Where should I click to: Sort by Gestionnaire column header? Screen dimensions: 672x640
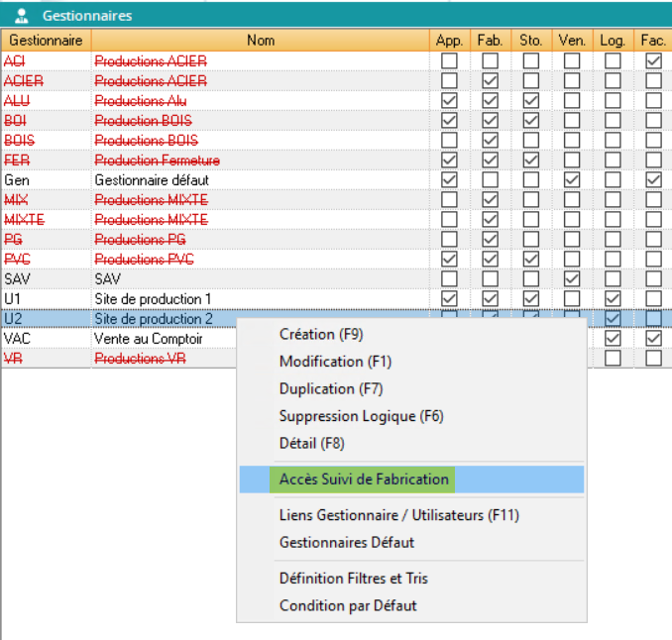[46, 41]
